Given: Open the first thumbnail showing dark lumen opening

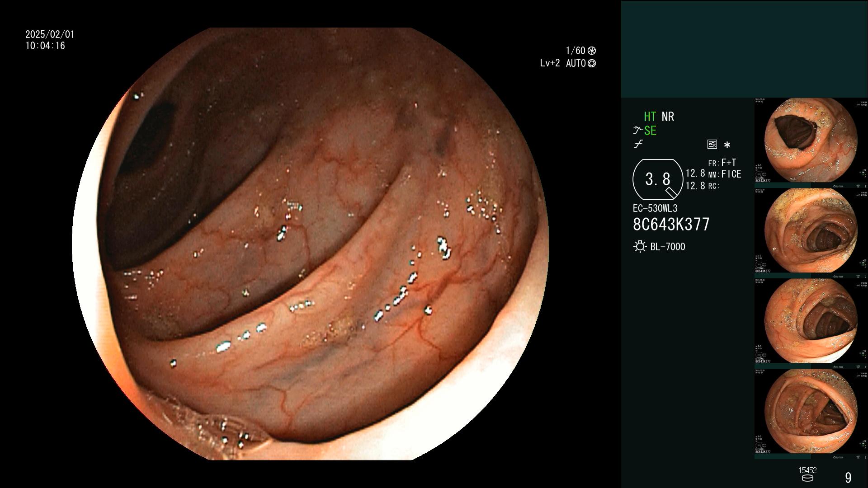Looking at the screenshot, I should point(811,141).
